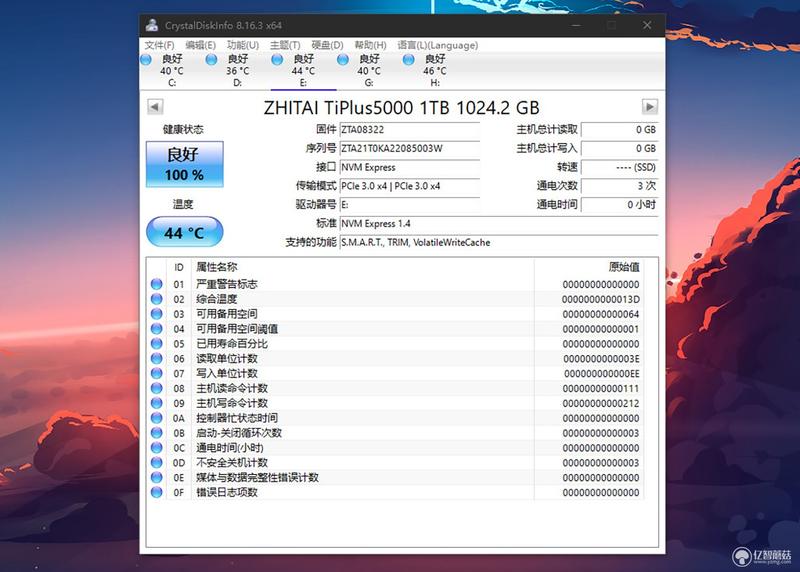Click status circle for attribute 02
The image size is (800, 572).
pyautogui.click(x=157, y=299)
